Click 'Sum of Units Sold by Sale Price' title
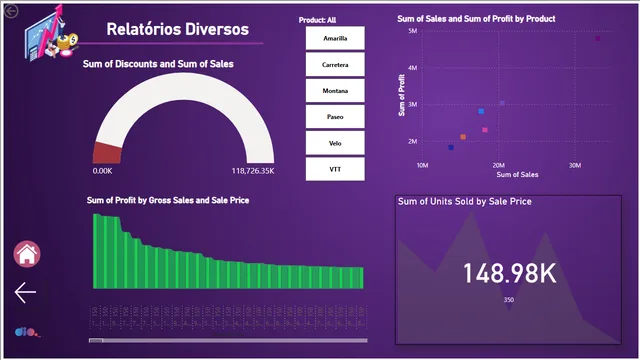Viewport: 640px width, 360px height. (x=464, y=201)
